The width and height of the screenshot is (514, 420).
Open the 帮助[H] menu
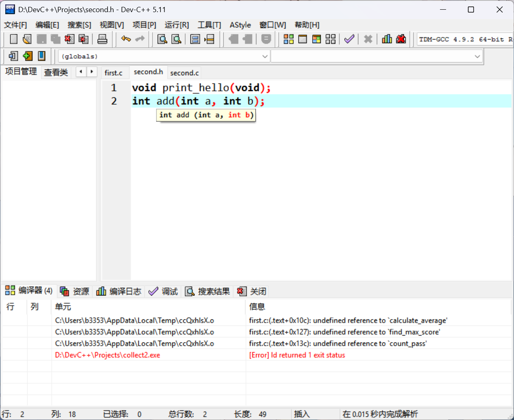307,25
